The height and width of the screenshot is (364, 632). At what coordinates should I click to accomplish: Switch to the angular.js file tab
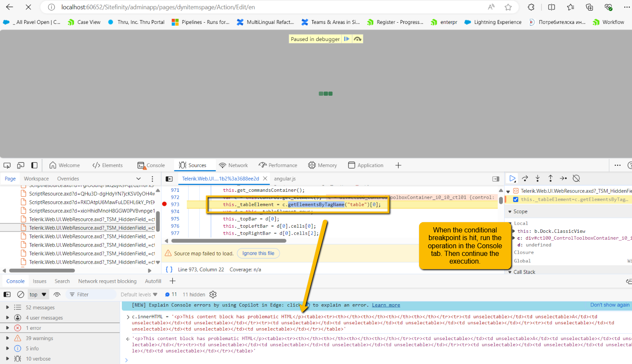(285, 179)
